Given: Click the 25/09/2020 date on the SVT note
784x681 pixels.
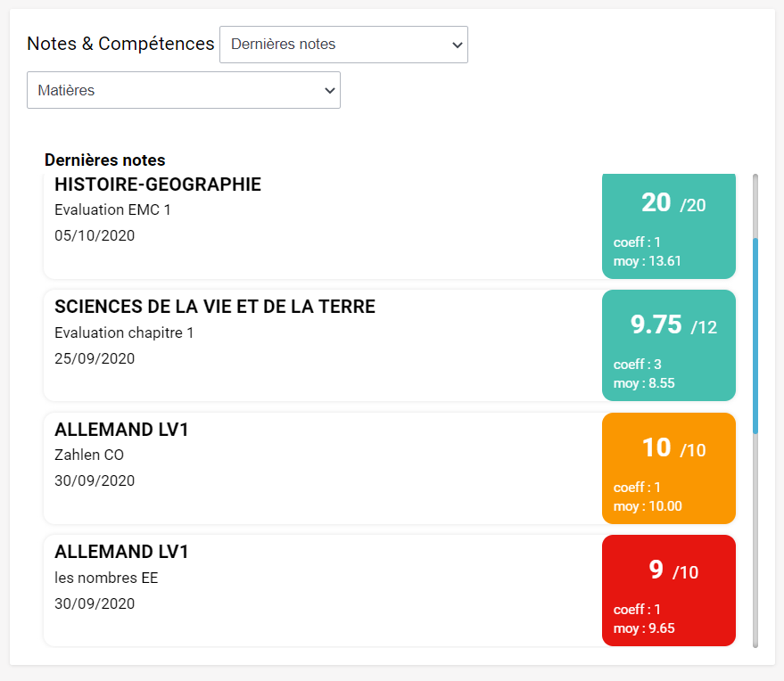Looking at the screenshot, I should click(x=95, y=359).
